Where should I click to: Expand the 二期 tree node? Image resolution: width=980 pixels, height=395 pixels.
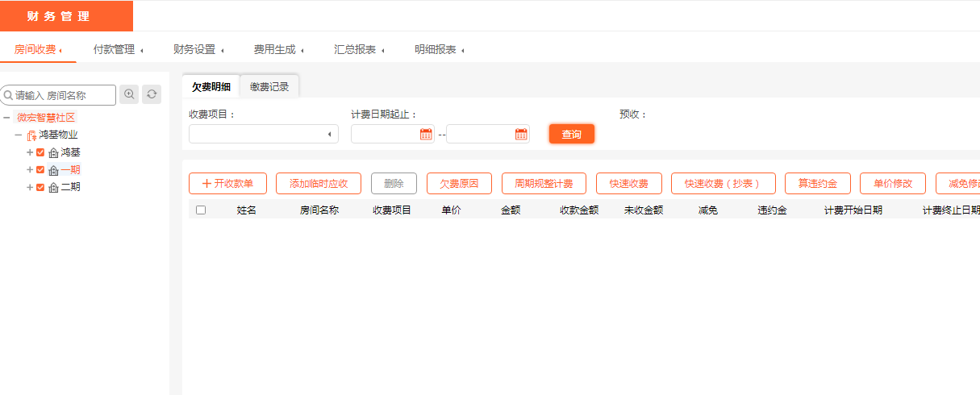pyautogui.click(x=30, y=187)
